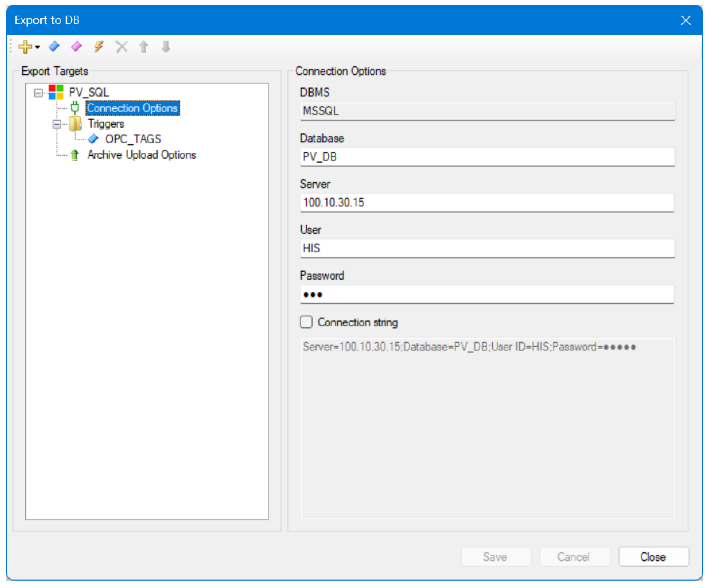Select Archive Upload Options in tree

pos(141,155)
